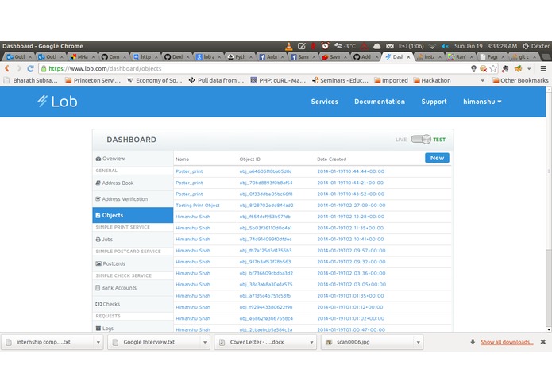
Task: Open dropdown arrow for scan0006.jpg download
Action: pos(419,342)
